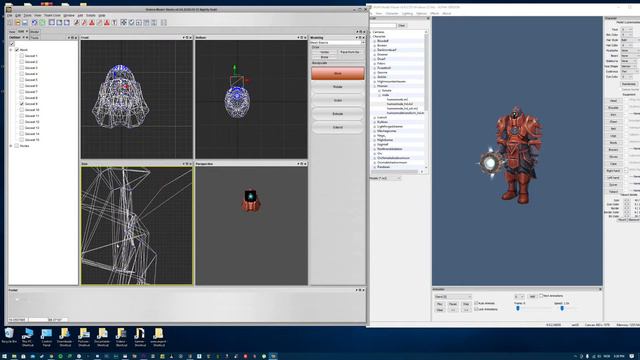Click the red Move button in Modeling panel
Screen dimensions: 640x360
pos(338,73)
